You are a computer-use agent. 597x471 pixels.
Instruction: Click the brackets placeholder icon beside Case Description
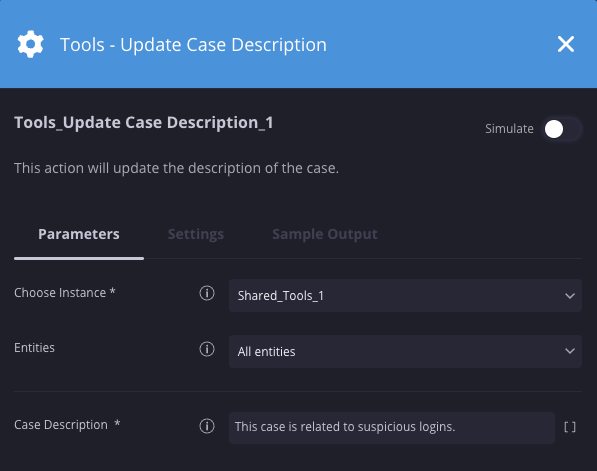click(x=570, y=427)
